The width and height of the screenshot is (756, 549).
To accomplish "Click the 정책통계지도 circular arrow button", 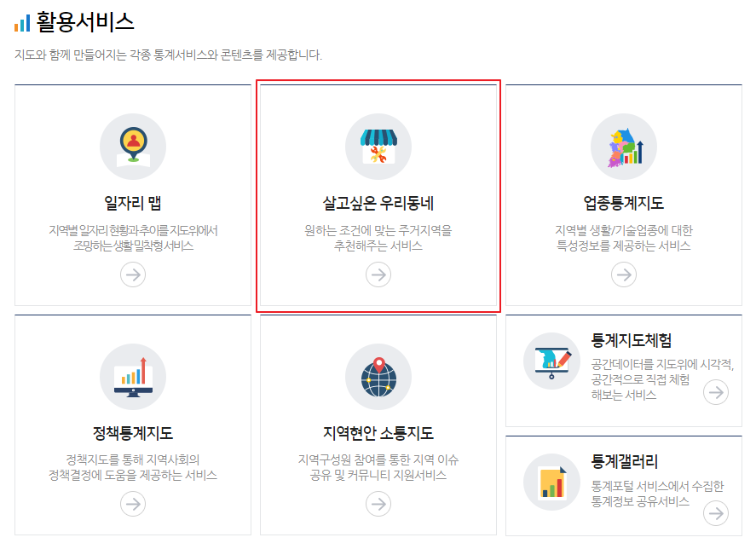I will [x=133, y=504].
